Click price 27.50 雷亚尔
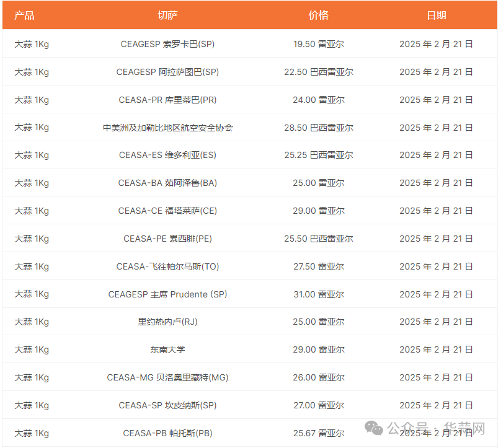The image size is (501, 448). [x=319, y=266]
